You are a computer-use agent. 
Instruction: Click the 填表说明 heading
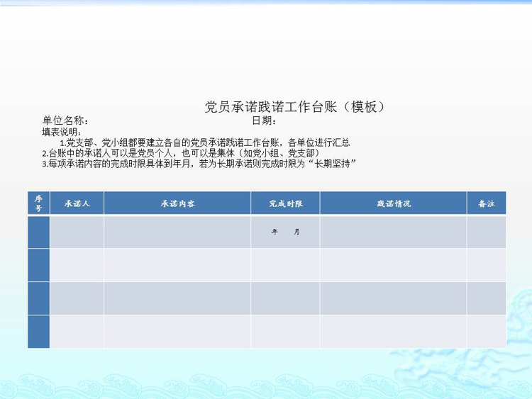(x=62, y=132)
